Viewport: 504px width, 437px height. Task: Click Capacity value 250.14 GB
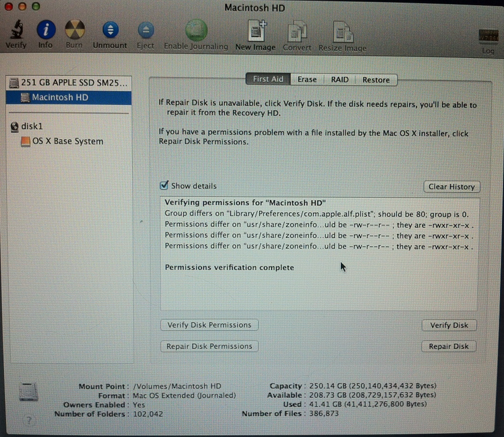372,385
